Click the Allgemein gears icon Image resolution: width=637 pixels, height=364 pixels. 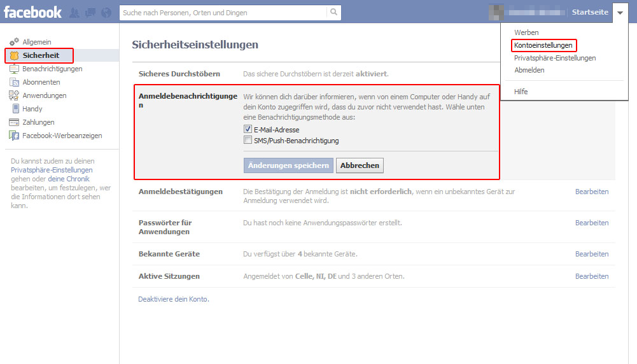pos(14,42)
